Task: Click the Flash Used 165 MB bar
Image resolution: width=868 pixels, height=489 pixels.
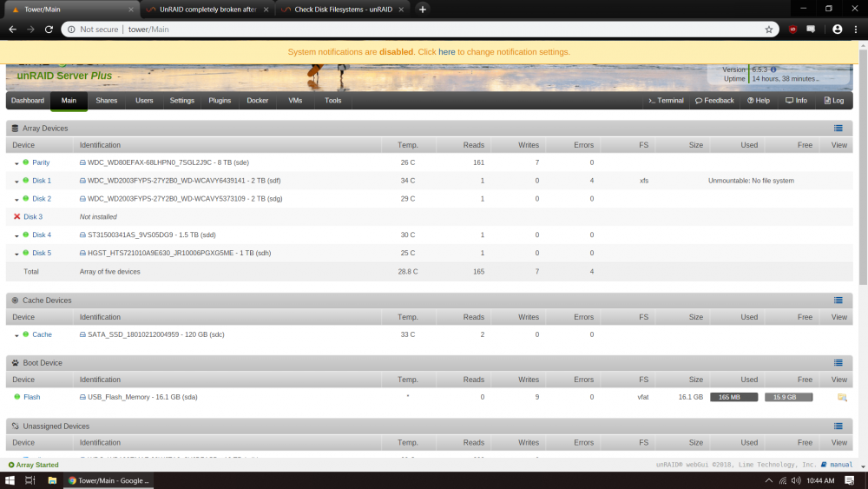Action: [x=733, y=397]
